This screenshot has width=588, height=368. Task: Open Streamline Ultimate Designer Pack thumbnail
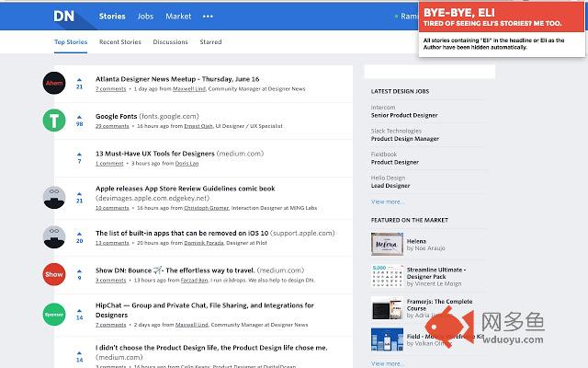pos(387,276)
